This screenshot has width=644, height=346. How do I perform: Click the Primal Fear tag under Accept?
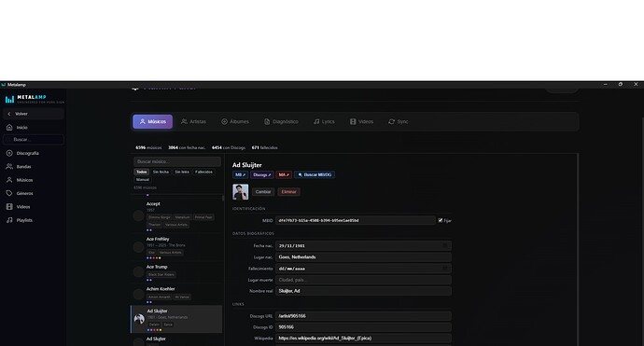203,217
